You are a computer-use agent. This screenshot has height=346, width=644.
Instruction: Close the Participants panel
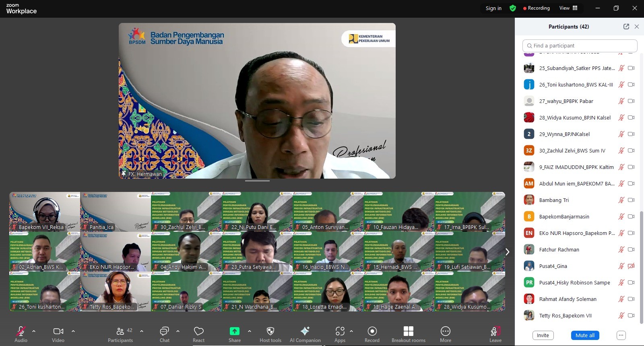pos(636,27)
